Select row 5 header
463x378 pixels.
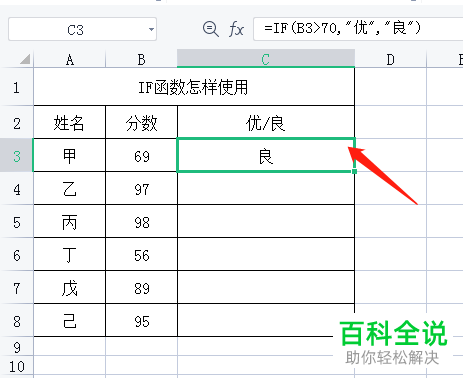pyautogui.click(x=16, y=221)
